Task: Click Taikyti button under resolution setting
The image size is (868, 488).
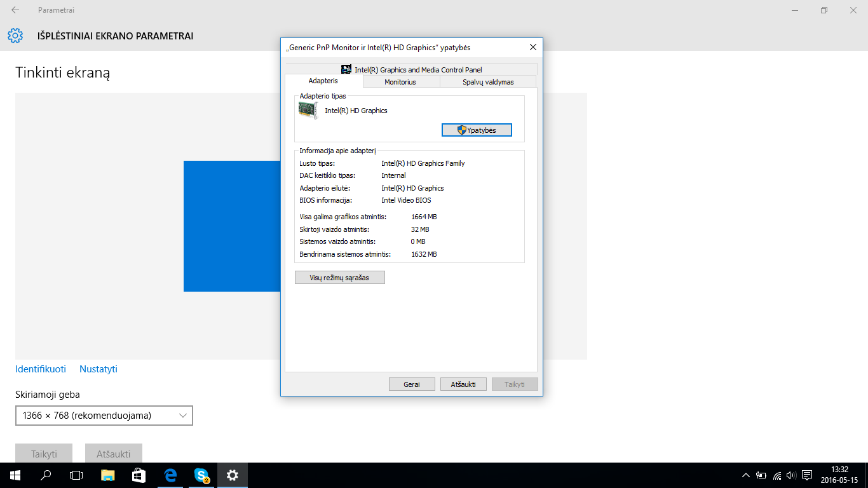Action: 44,454
